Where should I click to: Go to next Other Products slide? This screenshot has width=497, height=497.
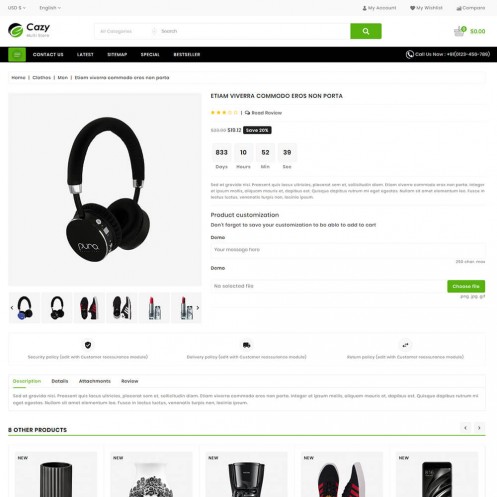(479, 428)
